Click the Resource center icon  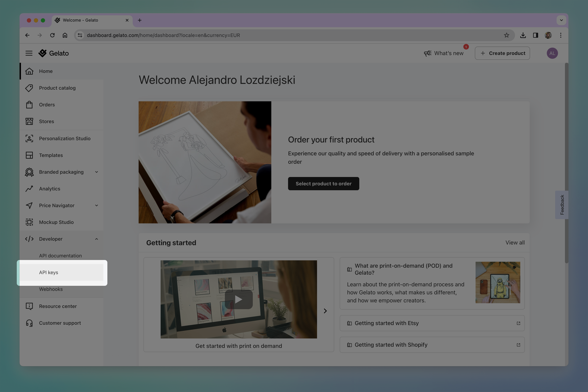tap(29, 306)
